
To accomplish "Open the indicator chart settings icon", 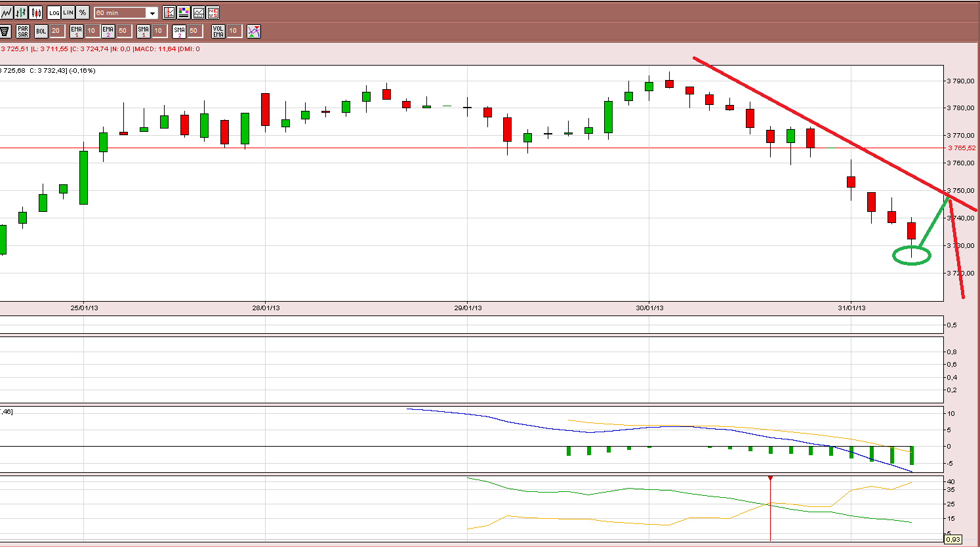I will point(169,12).
